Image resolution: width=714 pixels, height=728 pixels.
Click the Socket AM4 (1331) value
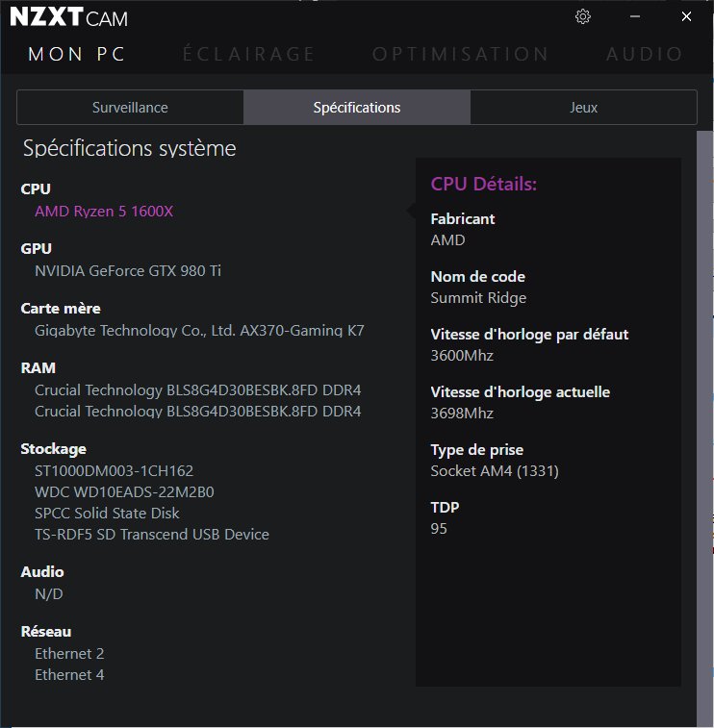tap(495, 471)
